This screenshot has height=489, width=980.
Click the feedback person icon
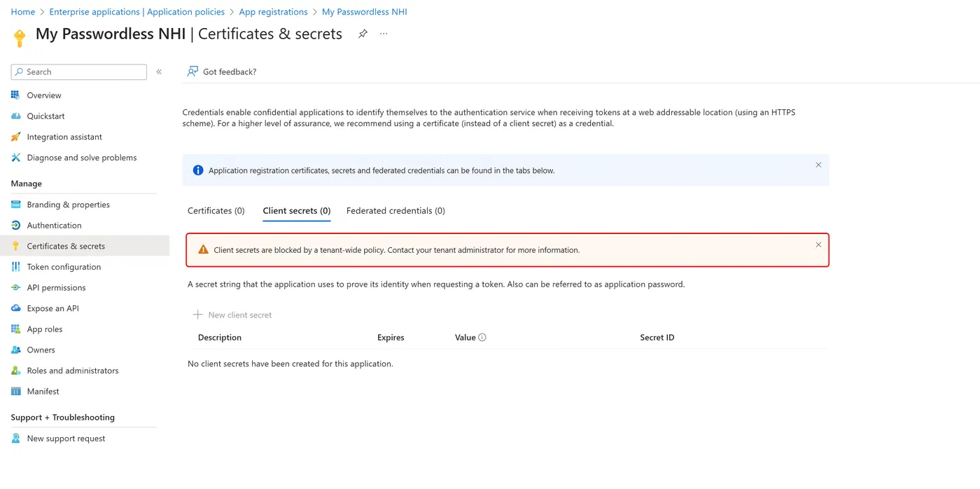click(x=192, y=71)
